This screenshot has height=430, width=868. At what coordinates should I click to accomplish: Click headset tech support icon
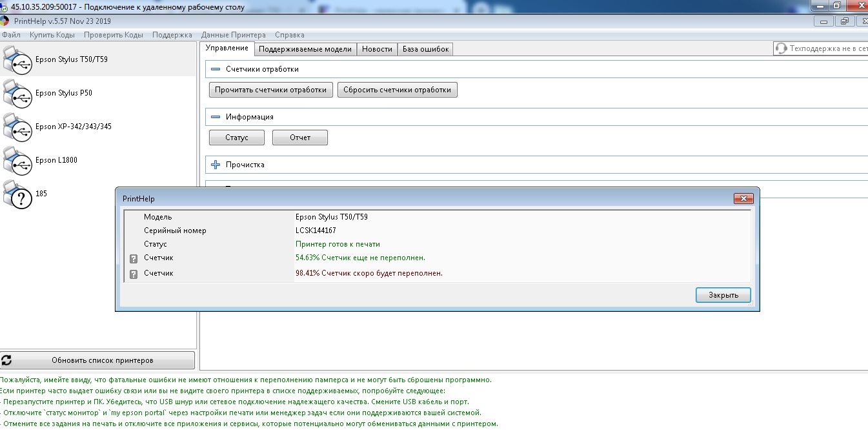click(782, 48)
